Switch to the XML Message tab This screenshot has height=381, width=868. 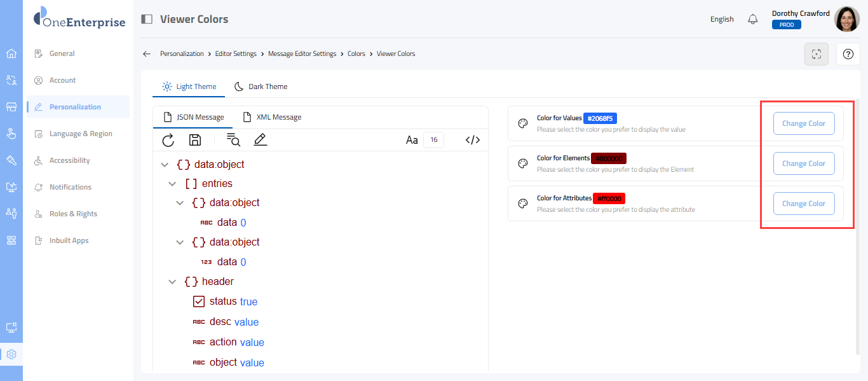(273, 117)
